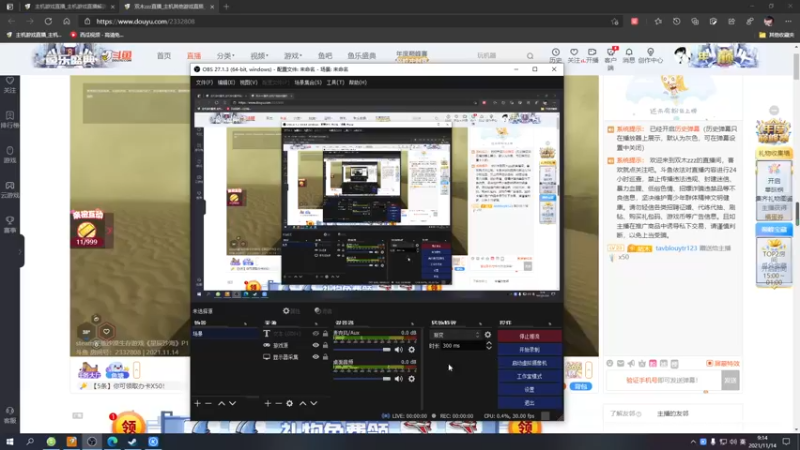Click 开始录制 start recording button

[529, 349]
